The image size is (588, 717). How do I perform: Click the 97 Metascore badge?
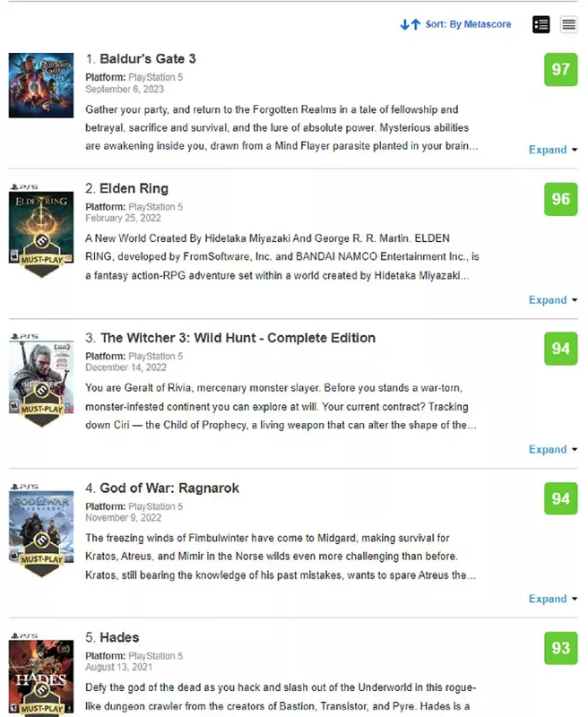click(560, 70)
